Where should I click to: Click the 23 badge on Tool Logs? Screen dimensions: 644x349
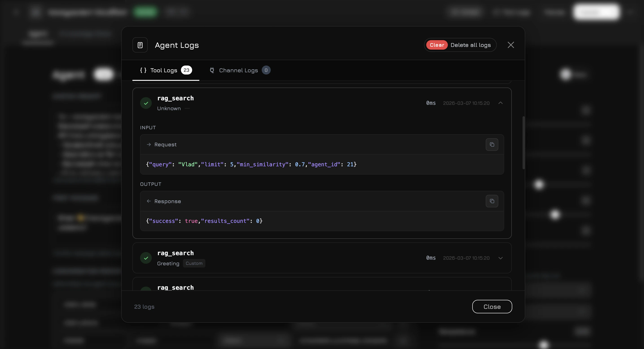point(187,70)
